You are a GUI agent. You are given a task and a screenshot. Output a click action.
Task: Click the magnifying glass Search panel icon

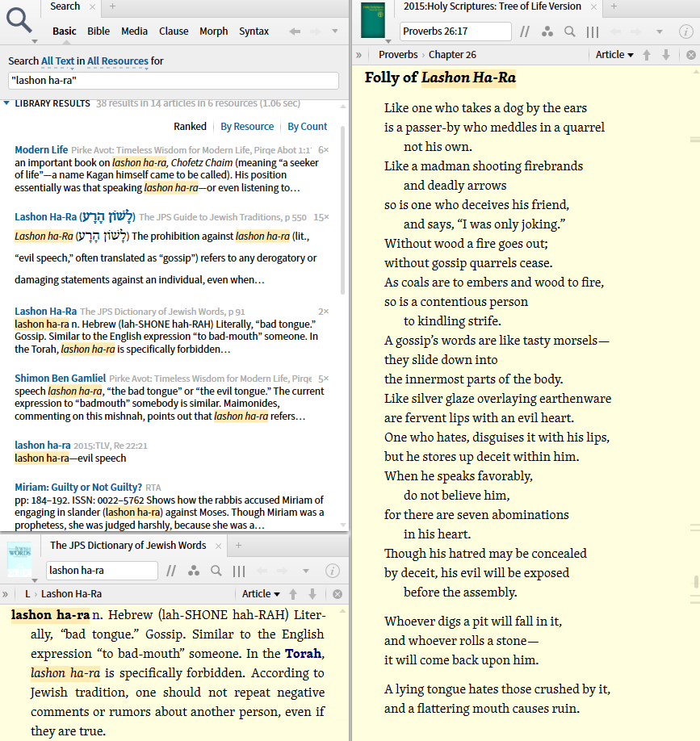pyautogui.click(x=19, y=20)
